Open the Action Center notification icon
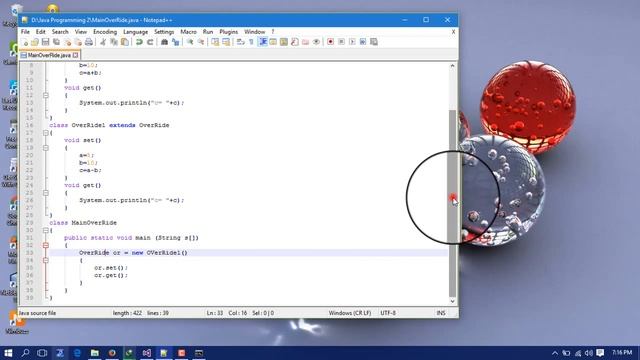Viewport: 640px width, 360px height. tap(600, 353)
